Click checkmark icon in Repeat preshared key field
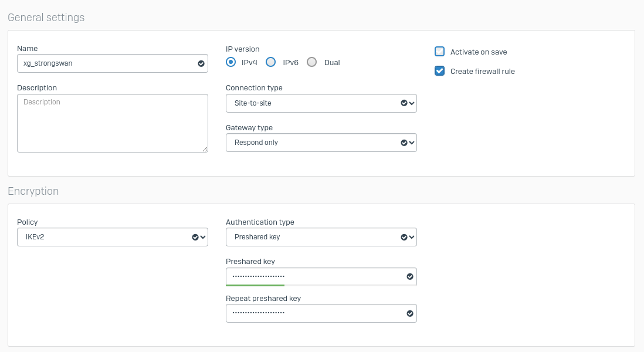 point(409,313)
